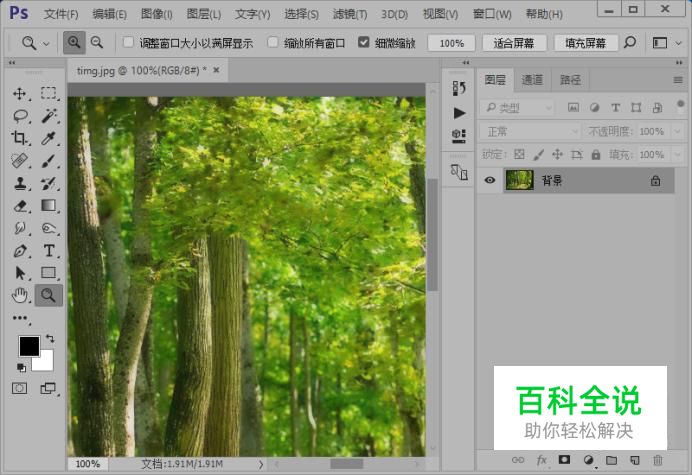This screenshot has width=692, height=475.
Task: Create a new group folder
Action: 611,460
